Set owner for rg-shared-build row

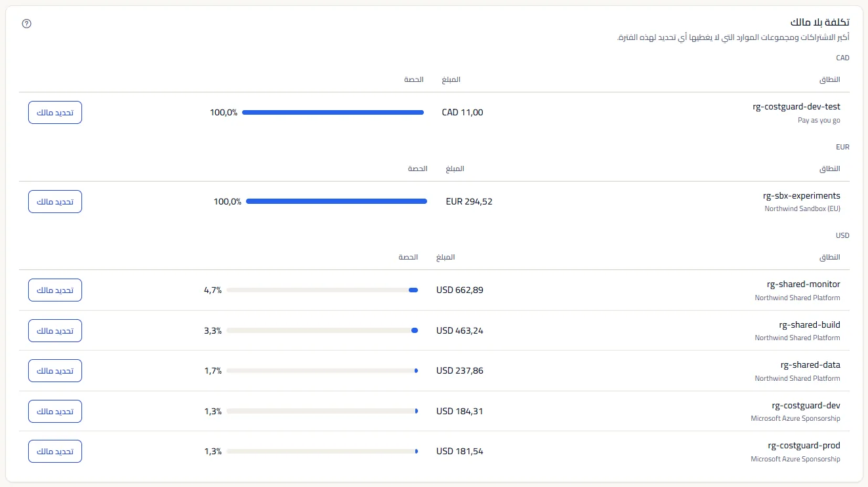coord(55,330)
